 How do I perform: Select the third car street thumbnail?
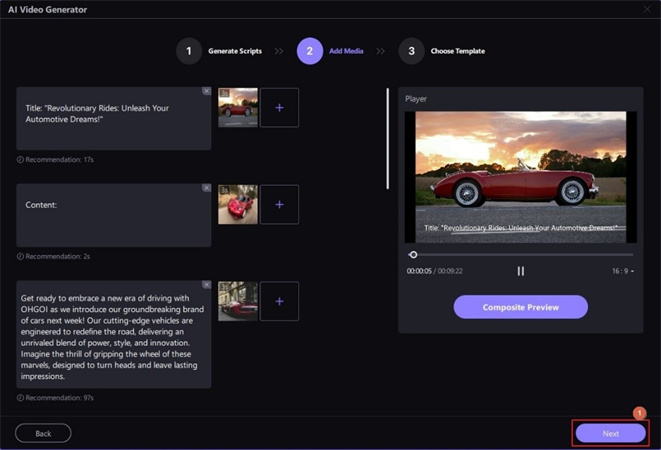pyautogui.click(x=238, y=301)
